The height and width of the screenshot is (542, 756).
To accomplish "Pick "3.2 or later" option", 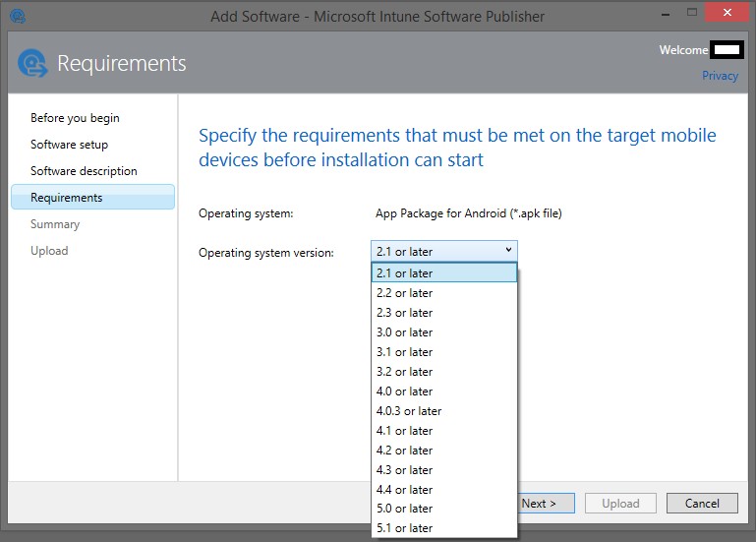I will 444,372.
